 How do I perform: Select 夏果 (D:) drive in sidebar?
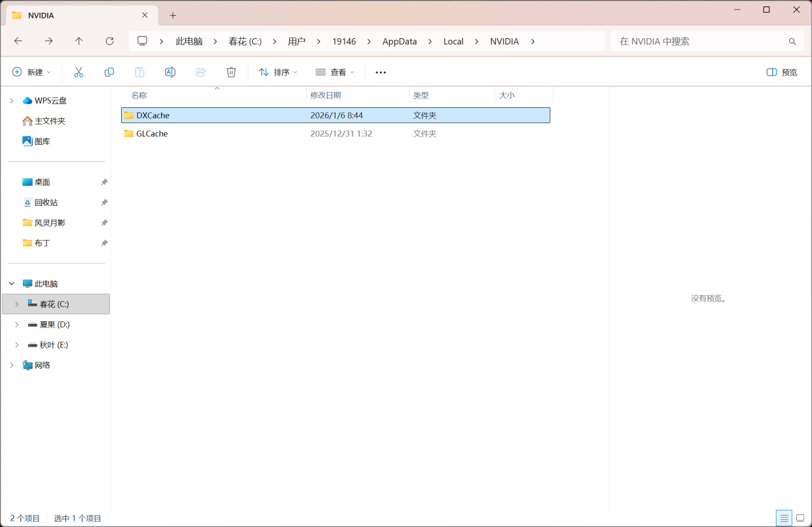(x=56, y=324)
